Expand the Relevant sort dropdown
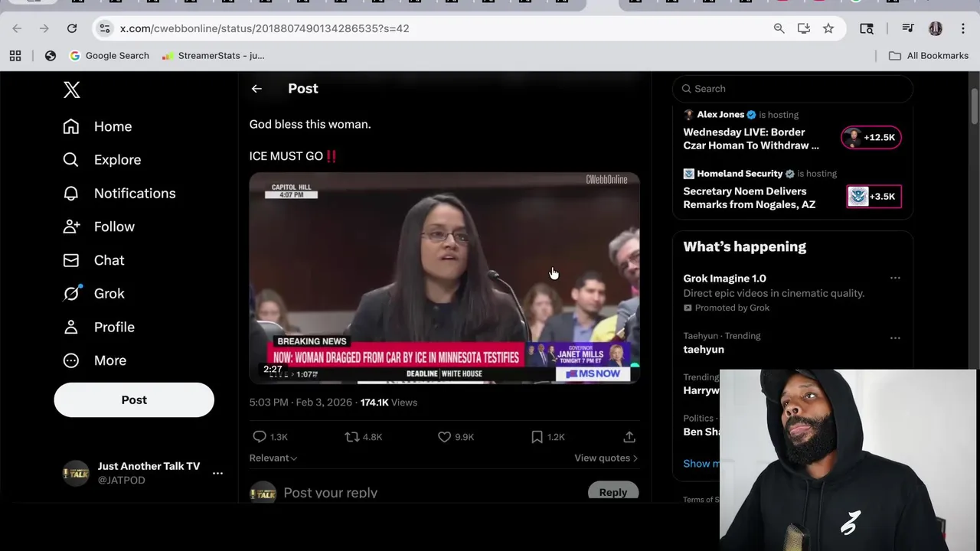 point(273,458)
